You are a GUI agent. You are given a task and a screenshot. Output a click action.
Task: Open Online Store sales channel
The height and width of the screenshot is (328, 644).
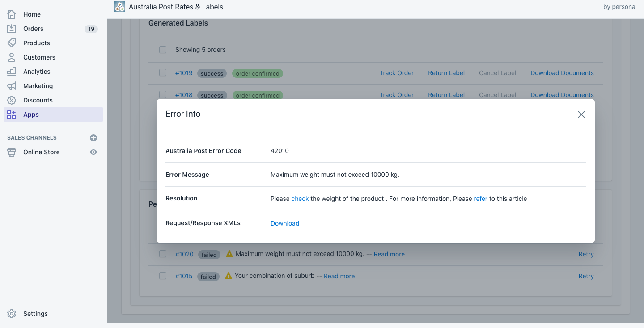click(x=41, y=152)
